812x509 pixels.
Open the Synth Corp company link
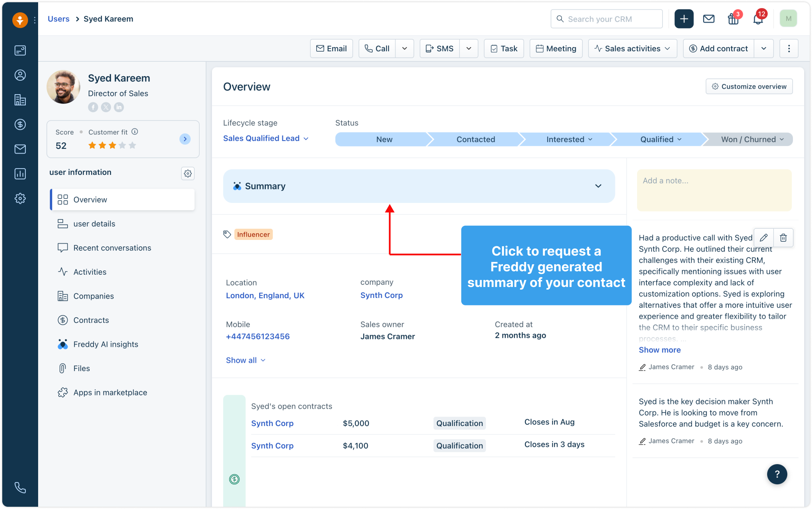(x=381, y=295)
